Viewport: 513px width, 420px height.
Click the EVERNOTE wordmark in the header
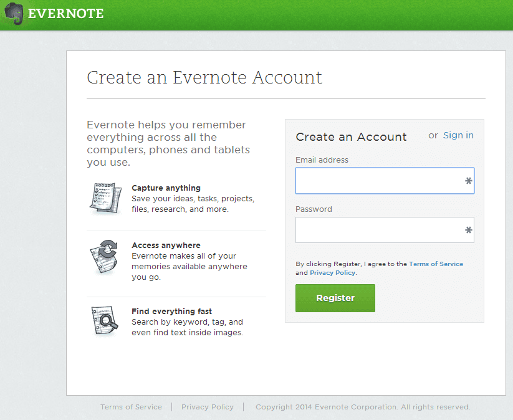point(65,14)
